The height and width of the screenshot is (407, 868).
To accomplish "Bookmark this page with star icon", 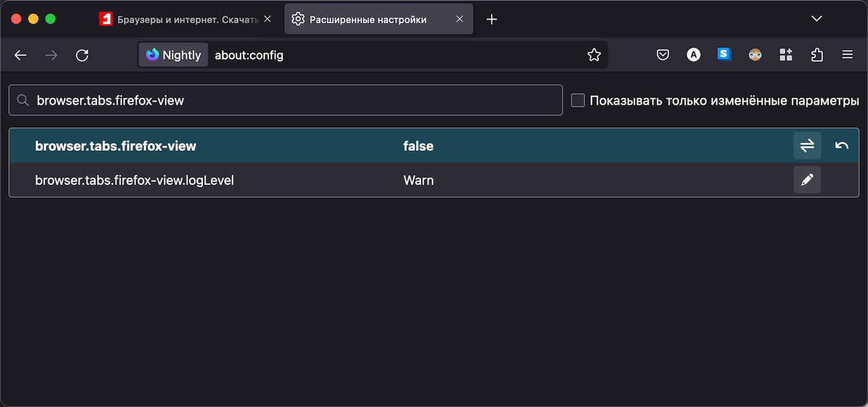I will click(594, 55).
